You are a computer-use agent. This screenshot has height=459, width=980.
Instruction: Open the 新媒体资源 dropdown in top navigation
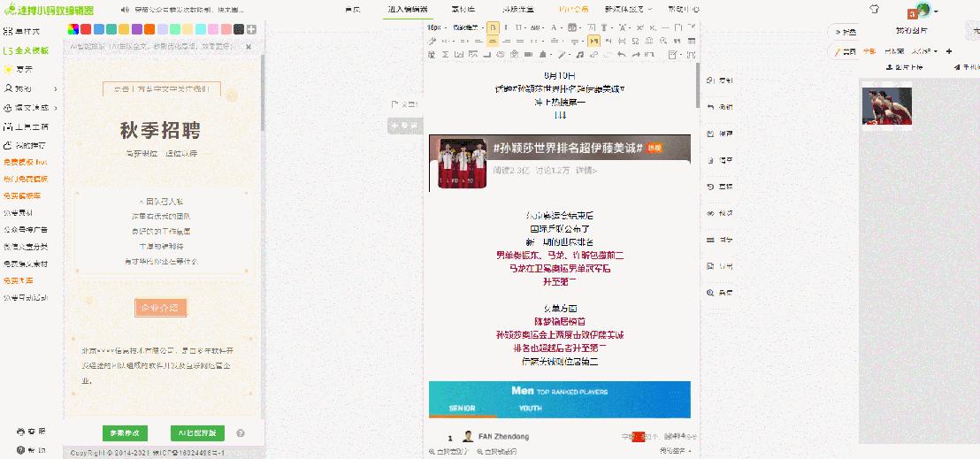coord(628,10)
